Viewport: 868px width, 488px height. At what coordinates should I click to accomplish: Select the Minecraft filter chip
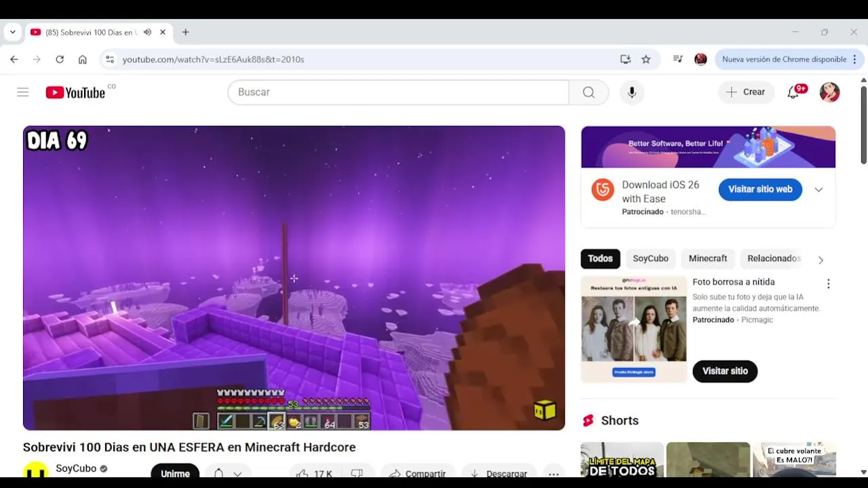click(x=707, y=258)
